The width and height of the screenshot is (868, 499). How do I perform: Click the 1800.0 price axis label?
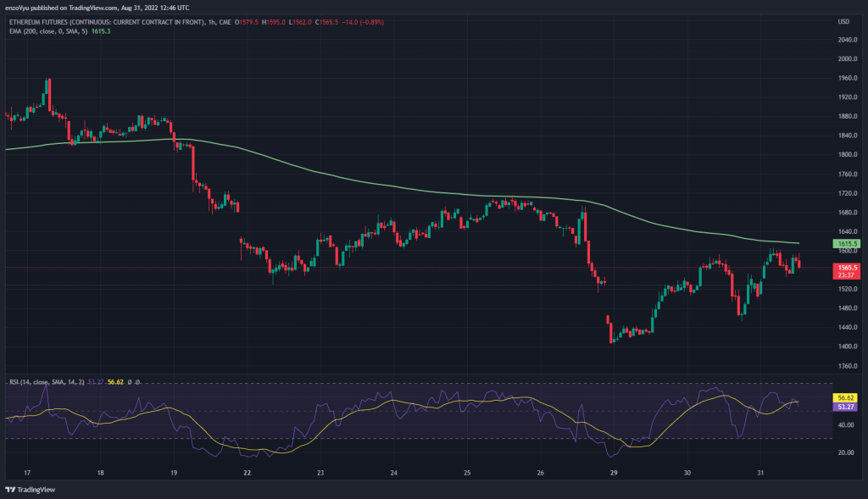848,155
